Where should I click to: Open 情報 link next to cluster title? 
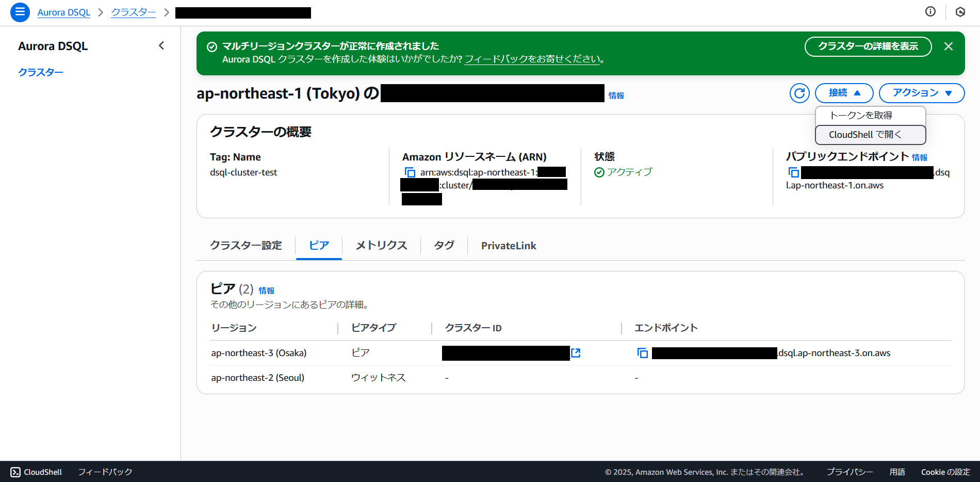616,95
